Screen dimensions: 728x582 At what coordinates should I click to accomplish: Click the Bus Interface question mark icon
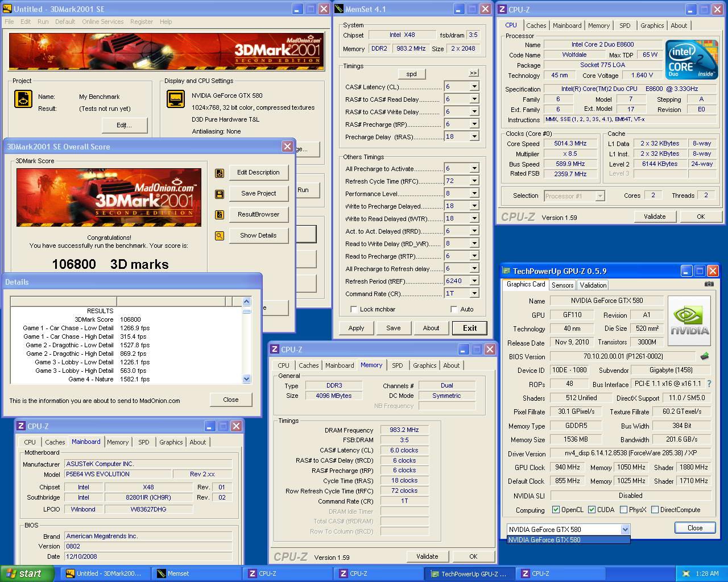click(x=709, y=384)
